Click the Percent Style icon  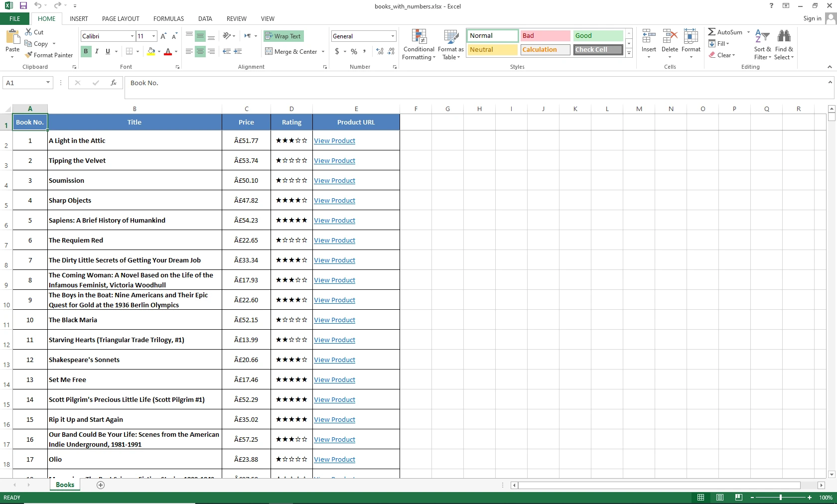354,51
